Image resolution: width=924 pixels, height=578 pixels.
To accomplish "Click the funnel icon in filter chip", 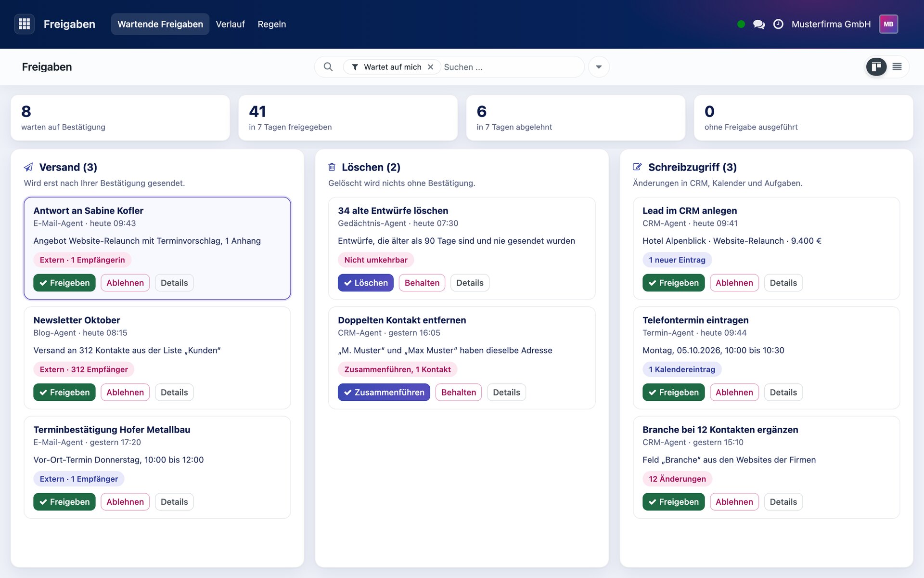I will pyautogui.click(x=355, y=67).
